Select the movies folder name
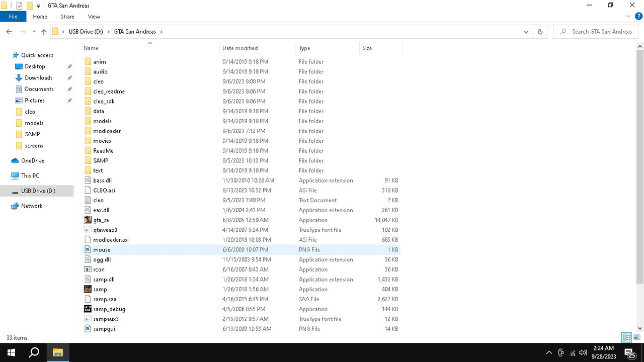This screenshot has height=362, width=644. pyautogui.click(x=102, y=141)
